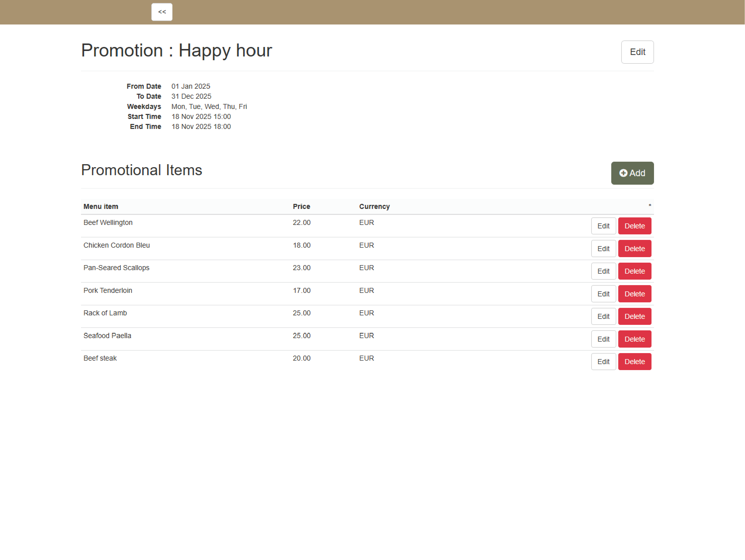Viewport: 745px width, 560px height.
Task: Click the Menu item column header
Action: click(x=100, y=206)
